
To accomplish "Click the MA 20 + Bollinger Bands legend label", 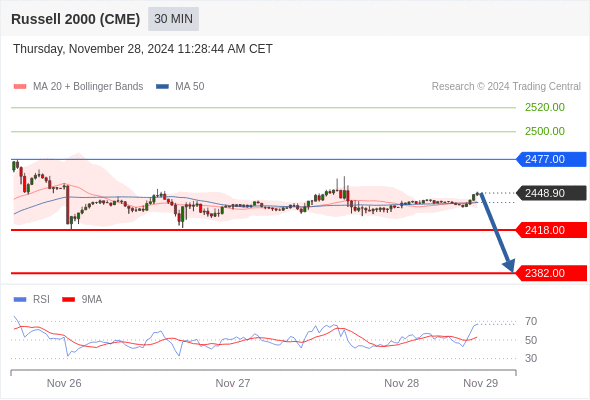I will 88,87.
